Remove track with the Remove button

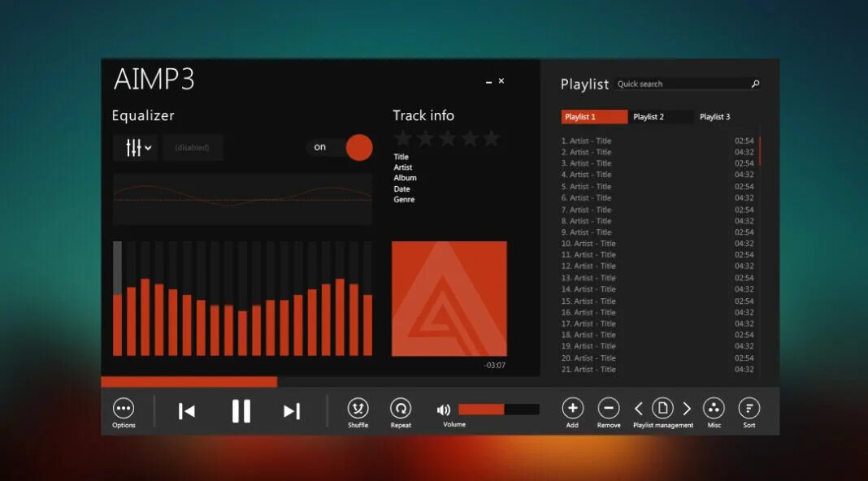[609, 408]
